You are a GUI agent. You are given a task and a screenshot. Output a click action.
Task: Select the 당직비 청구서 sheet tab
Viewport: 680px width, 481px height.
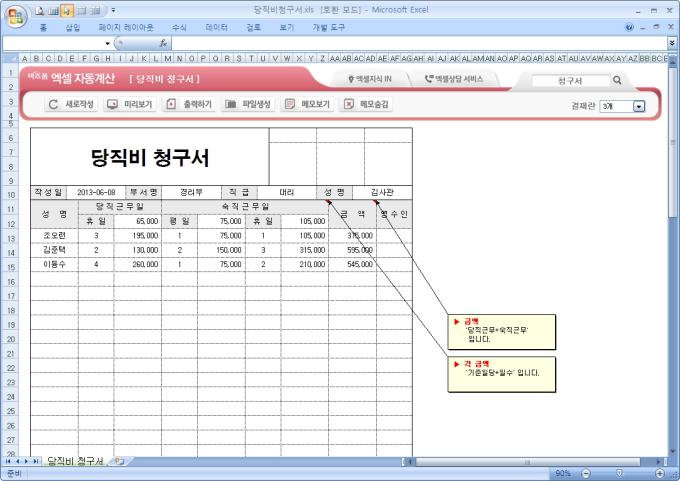[x=75, y=461]
